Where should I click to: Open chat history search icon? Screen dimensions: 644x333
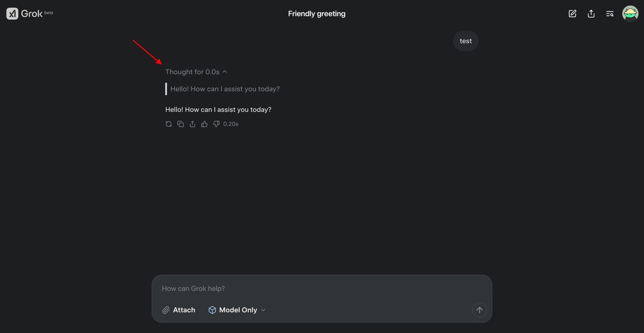pos(610,14)
